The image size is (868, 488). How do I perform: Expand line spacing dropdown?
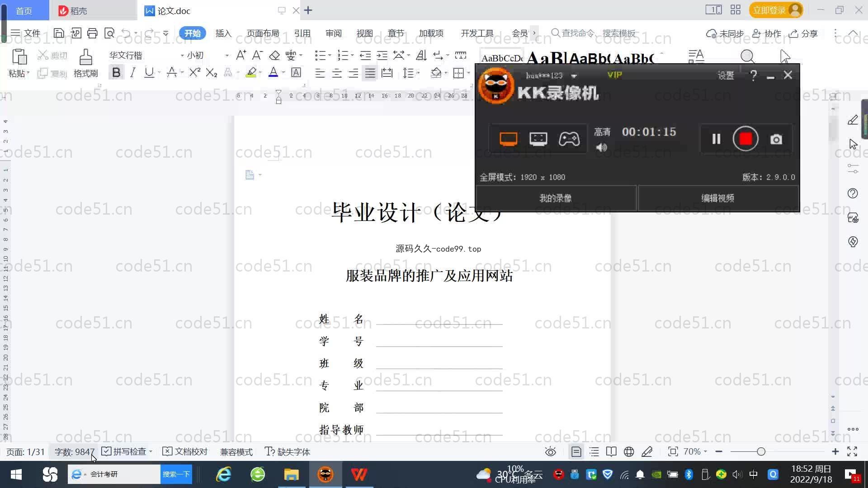point(418,73)
